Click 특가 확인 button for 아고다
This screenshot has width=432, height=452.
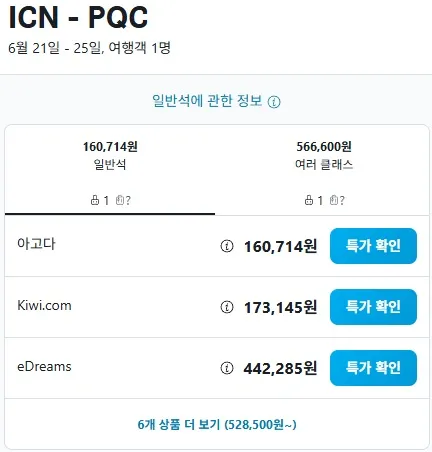coord(373,246)
